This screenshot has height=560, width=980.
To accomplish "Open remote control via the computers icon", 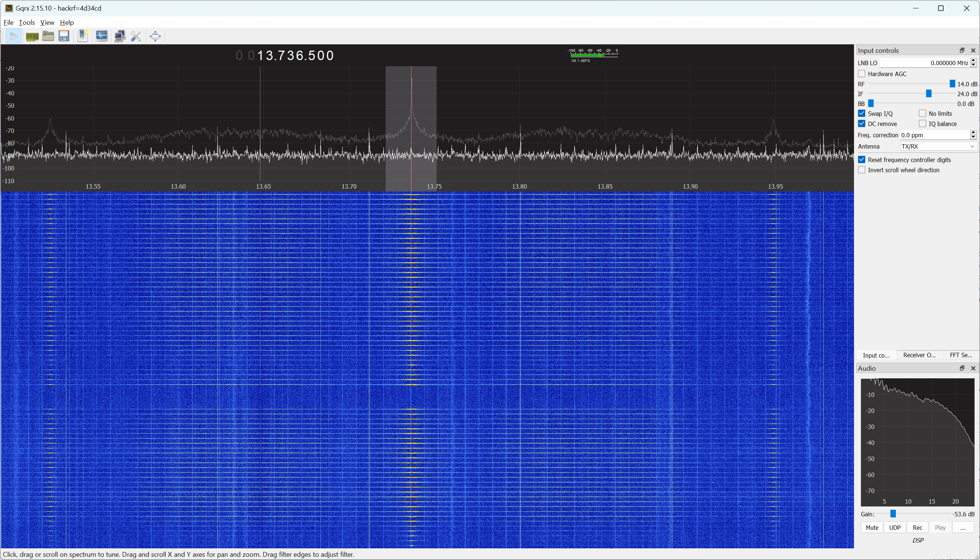I will 120,36.
